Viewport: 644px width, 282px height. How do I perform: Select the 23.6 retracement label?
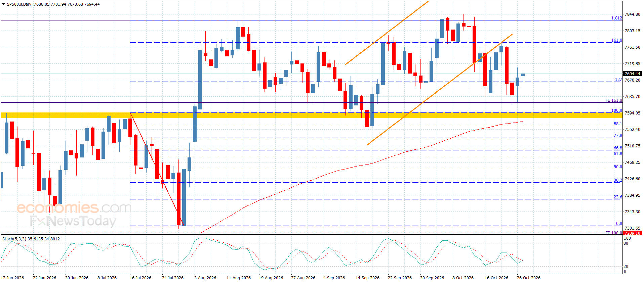[x=618, y=197]
